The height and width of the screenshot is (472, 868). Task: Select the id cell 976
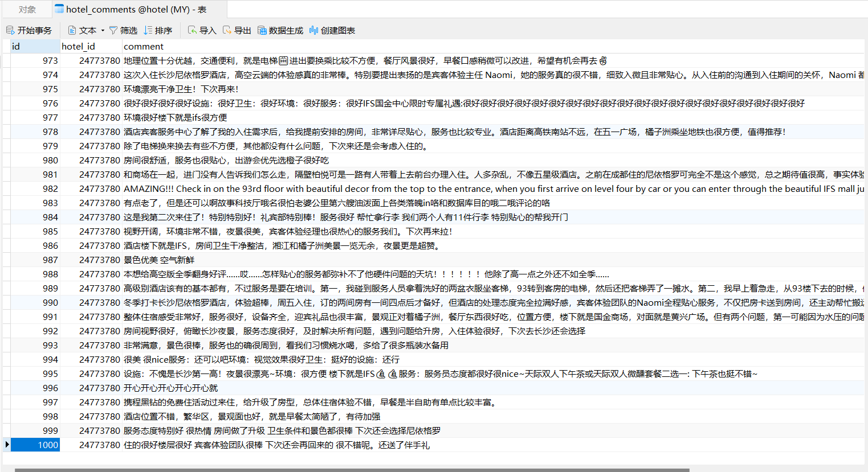pos(35,103)
